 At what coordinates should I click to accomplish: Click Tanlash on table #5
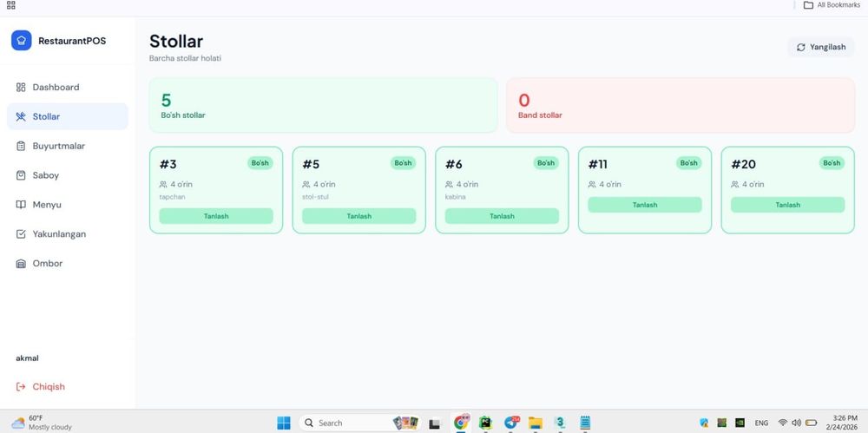pyautogui.click(x=358, y=216)
